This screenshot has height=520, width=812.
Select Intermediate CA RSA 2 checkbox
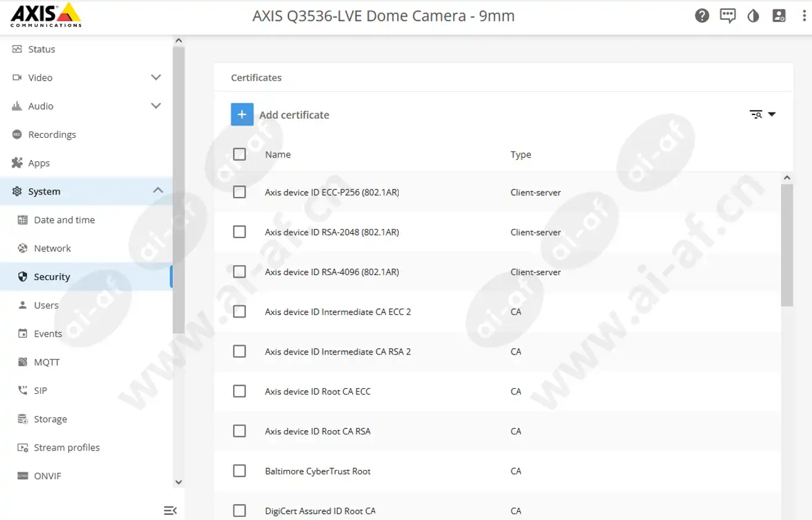(x=240, y=351)
